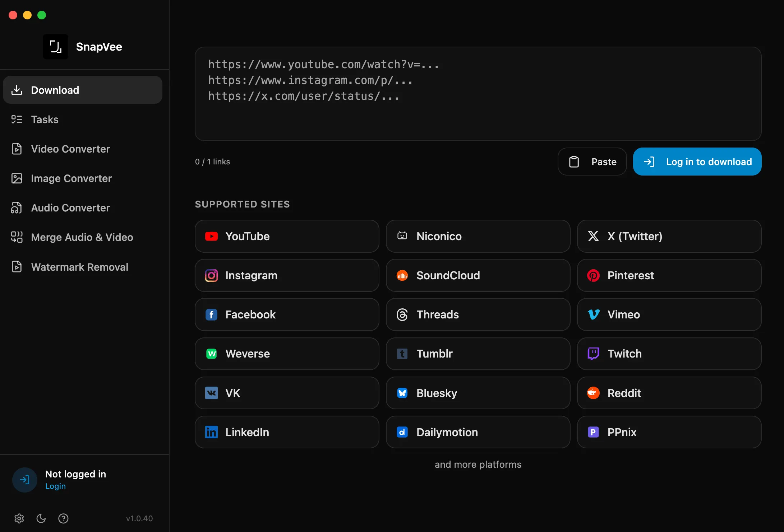The width and height of the screenshot is (784, 532).
Task: Click the Tumblr logo icon
Action: (402, 354)
